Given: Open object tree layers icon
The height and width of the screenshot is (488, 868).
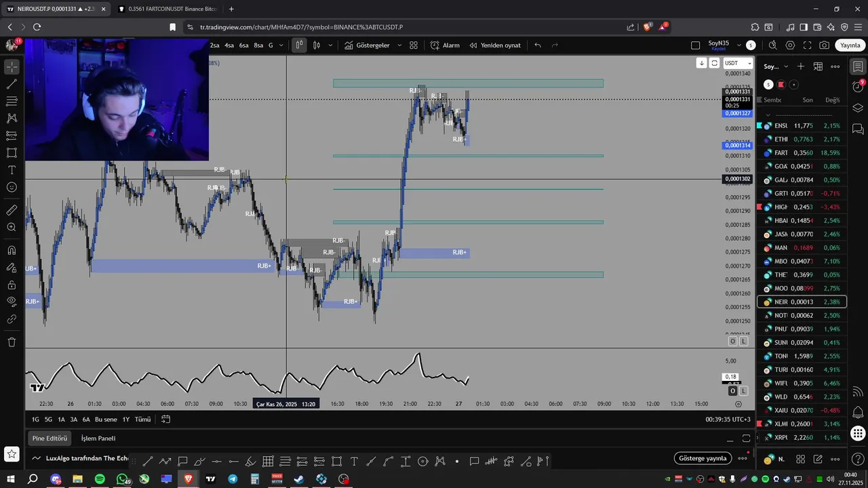Looking at the screenshot, I should coord(858,108).
